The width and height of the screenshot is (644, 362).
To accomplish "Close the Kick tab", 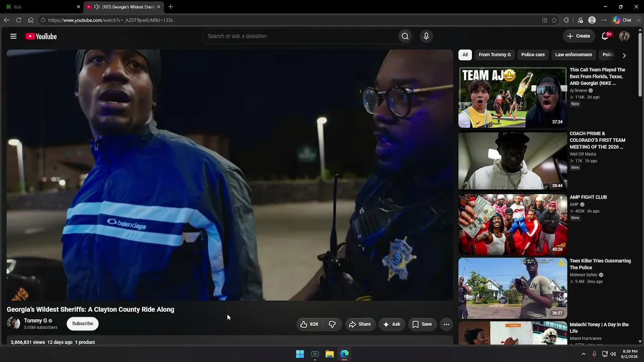I will point(78,7).
